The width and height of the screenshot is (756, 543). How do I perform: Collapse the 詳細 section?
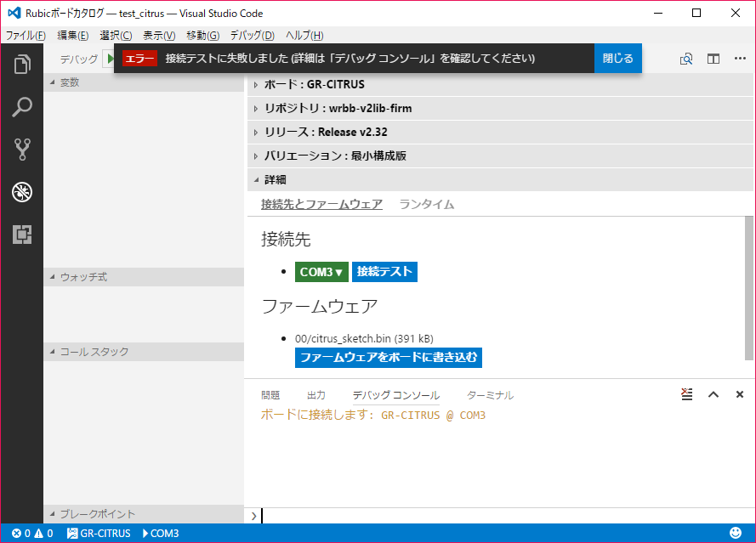pyautogui.click(x=501, y=179)
